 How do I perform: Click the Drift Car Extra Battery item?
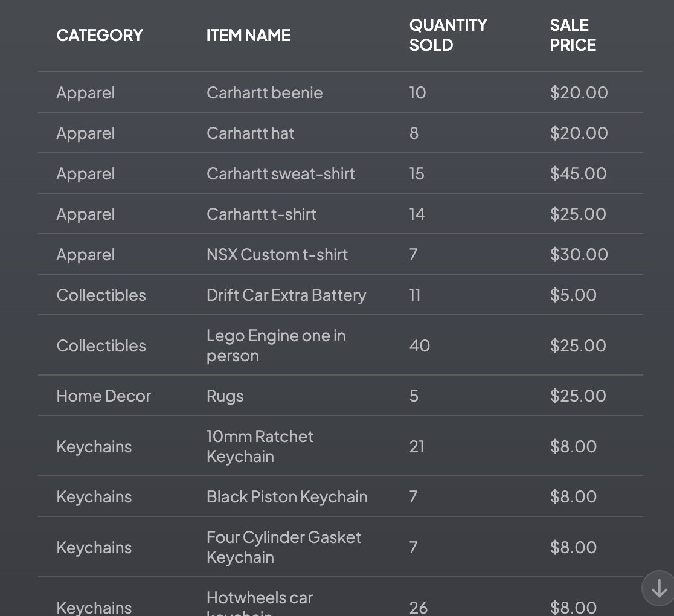(x=286, y=295)
